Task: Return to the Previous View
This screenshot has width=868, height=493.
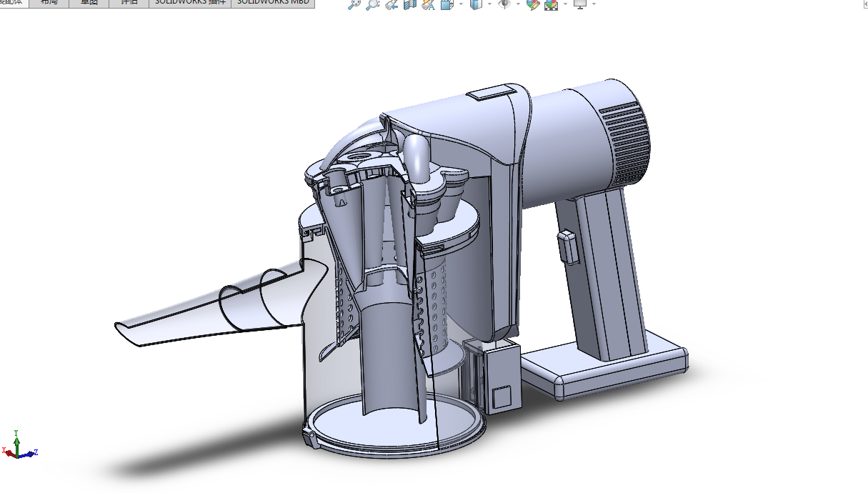Action: [391, 4]
